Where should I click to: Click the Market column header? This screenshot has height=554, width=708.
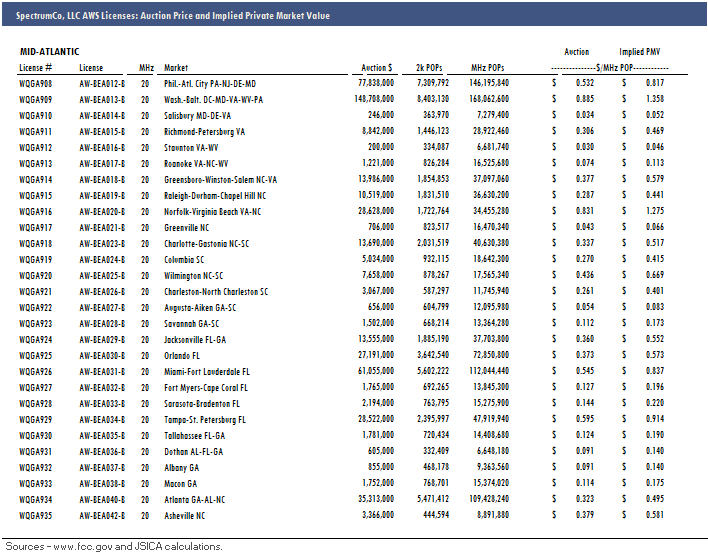176,67
